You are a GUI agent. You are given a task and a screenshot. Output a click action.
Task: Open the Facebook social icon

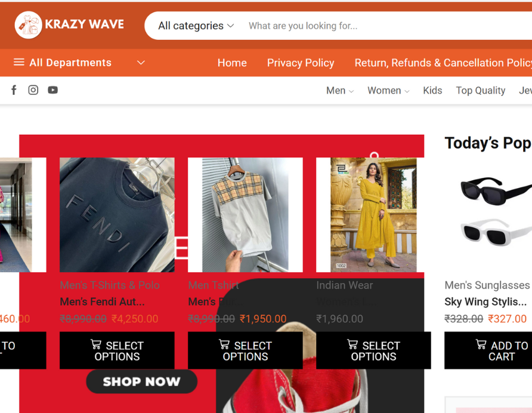[14, 90]
